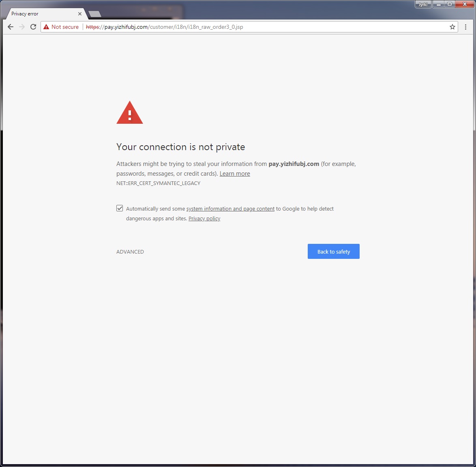Open a new tab with the new tab button
The height and width of the screenshot is (467, 476).
[x=95, y=14]
